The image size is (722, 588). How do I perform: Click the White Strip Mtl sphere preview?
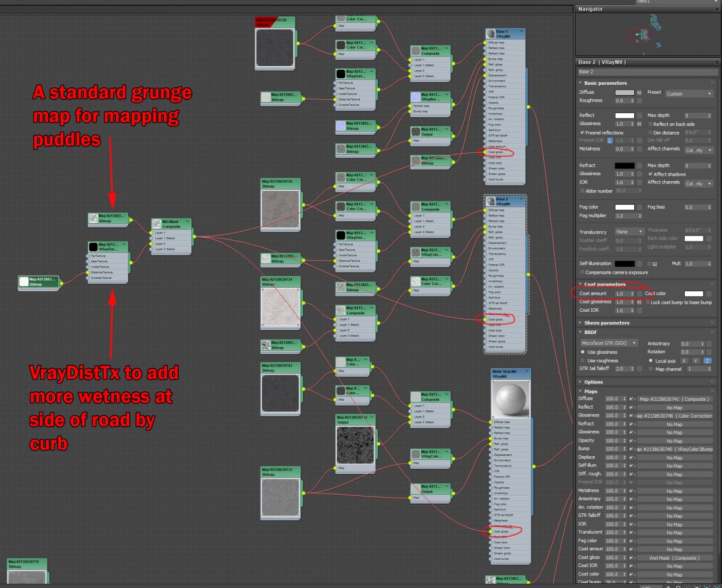click(x=511, y=399)
